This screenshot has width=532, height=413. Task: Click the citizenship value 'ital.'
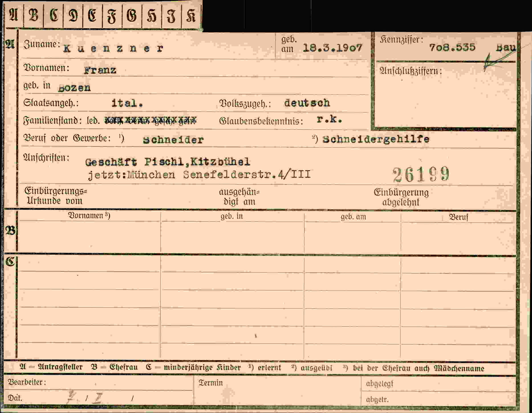127,103
